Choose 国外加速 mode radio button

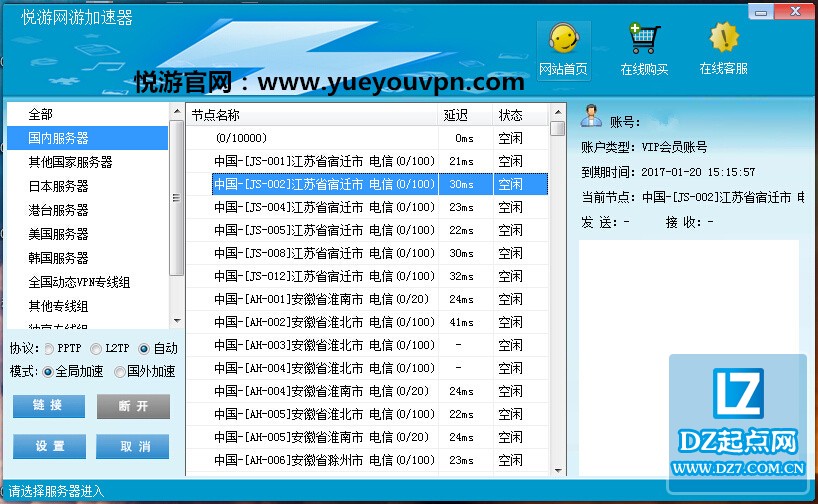(x=120, y=372)
